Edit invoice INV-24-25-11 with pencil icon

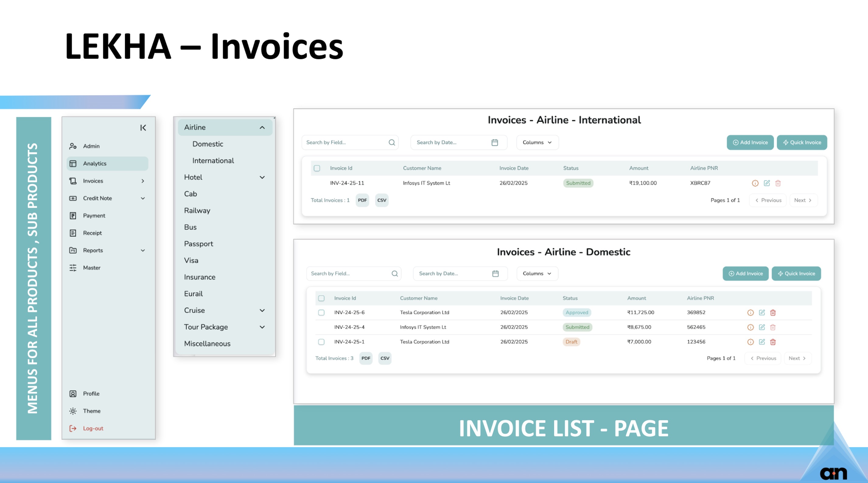coord(767,183)
